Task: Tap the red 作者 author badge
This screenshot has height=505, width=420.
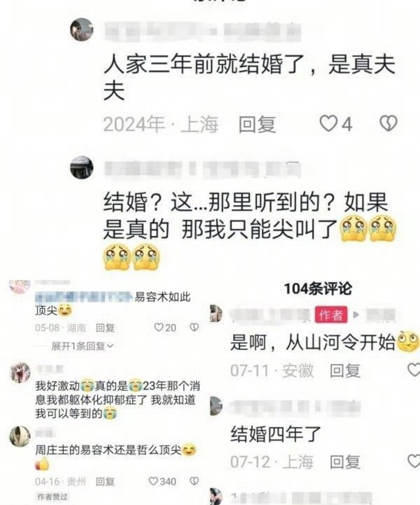Action: pos(331,315)
